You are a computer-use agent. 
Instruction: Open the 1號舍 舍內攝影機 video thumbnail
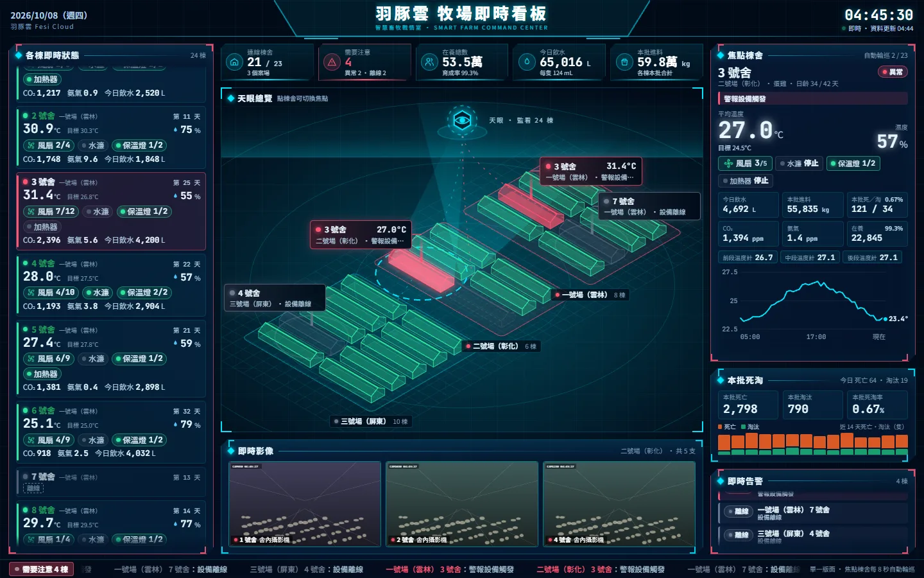click(305, 504)
